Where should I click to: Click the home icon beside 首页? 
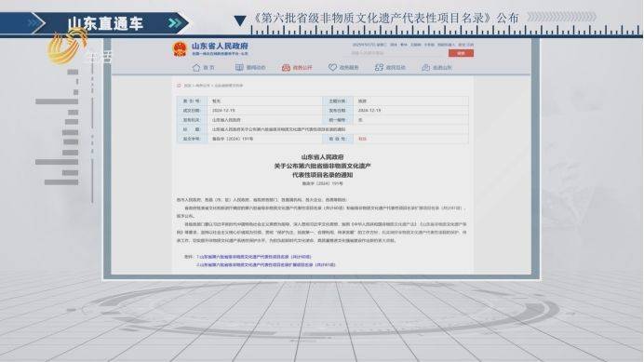(196, 67)
